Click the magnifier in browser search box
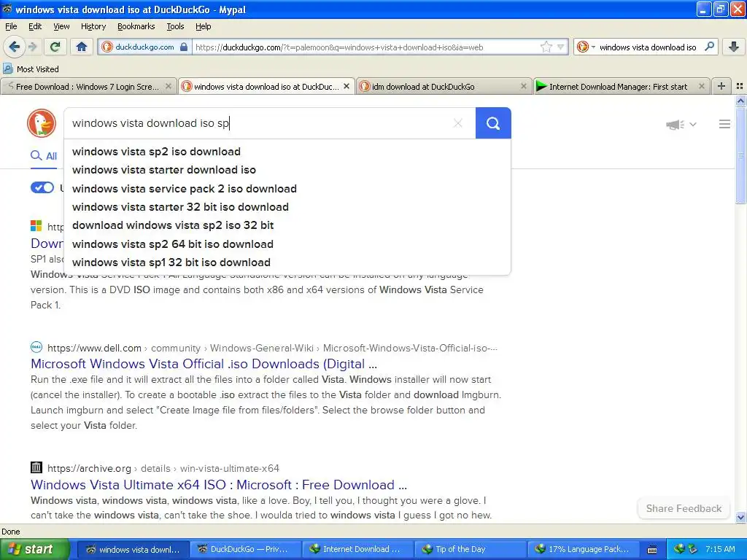The height and width of the screenshot is (560, 747). pyautogui.click(x=709, y=47)
